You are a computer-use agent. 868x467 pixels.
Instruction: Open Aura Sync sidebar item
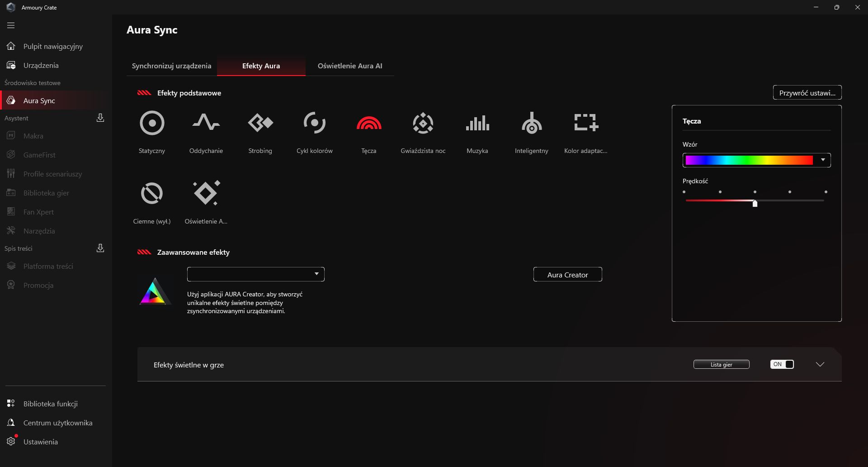pos(56,100)
